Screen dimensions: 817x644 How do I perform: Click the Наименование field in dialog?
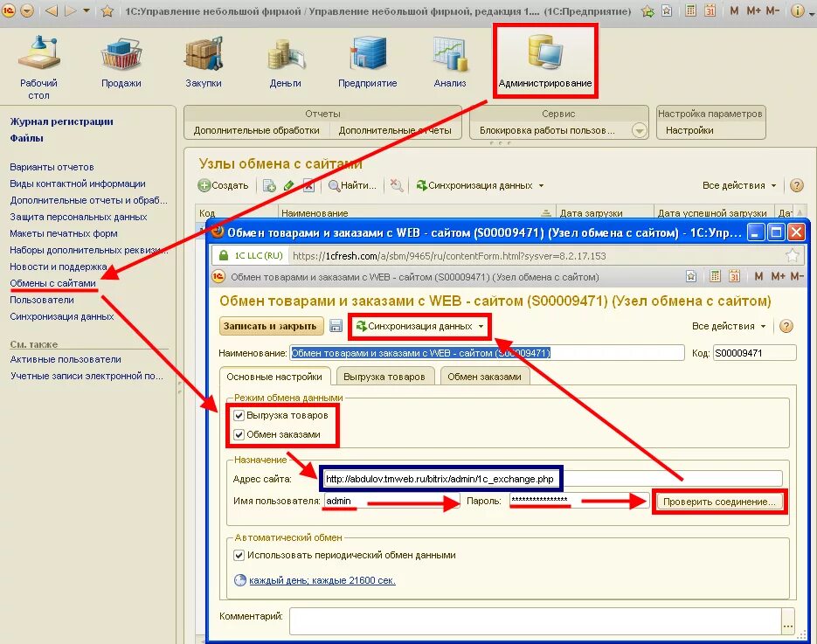pos(487,353)
